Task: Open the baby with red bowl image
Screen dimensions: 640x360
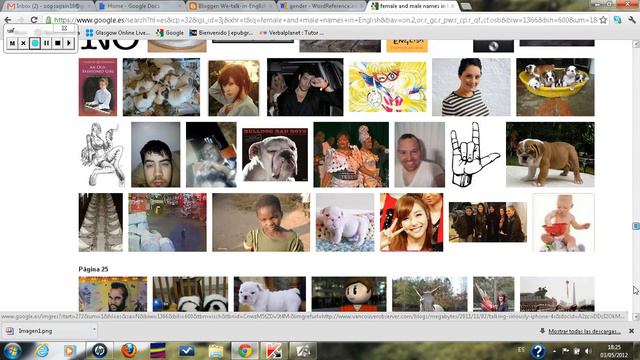Action: coord(564,222)
